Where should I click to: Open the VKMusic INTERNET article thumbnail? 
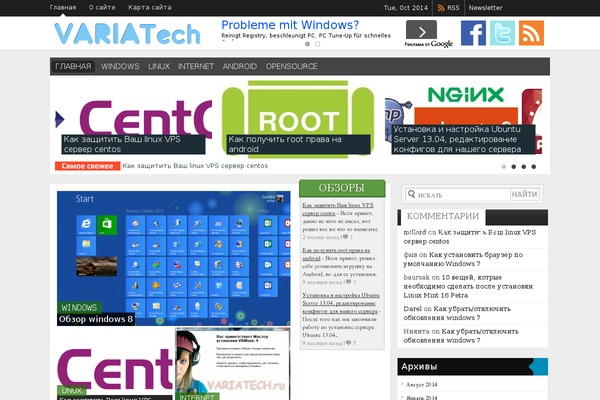pos(233,364)
